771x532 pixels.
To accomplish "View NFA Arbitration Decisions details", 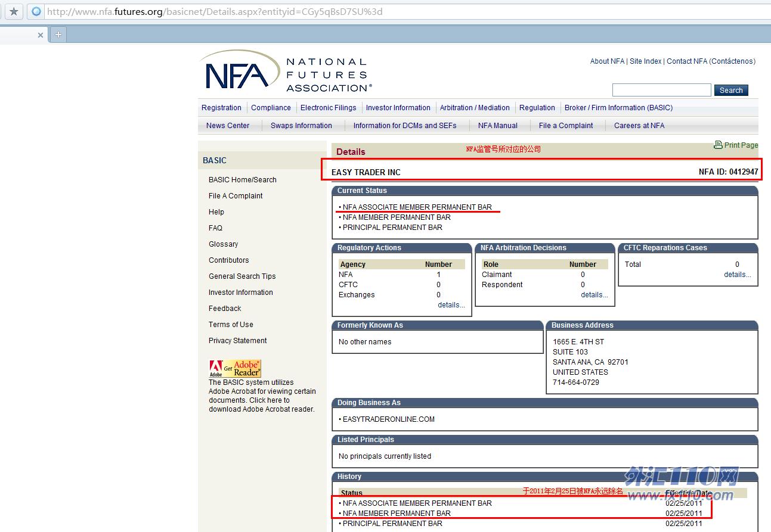I will pos(594,295).
